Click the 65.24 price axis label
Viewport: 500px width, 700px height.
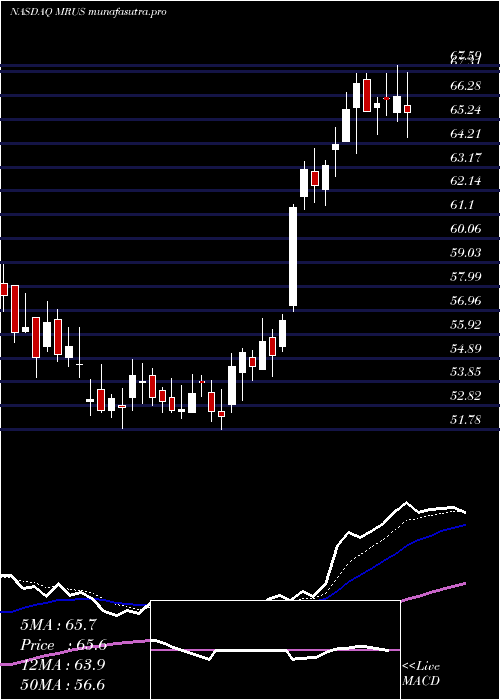[x=466, y=109]
